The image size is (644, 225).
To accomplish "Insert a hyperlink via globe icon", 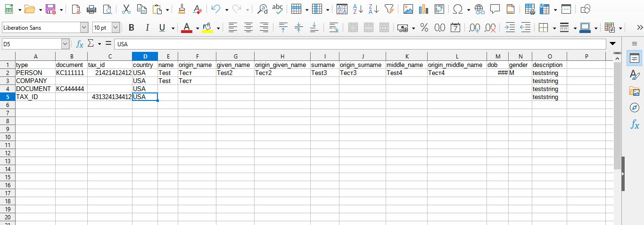I will point(479,9).
